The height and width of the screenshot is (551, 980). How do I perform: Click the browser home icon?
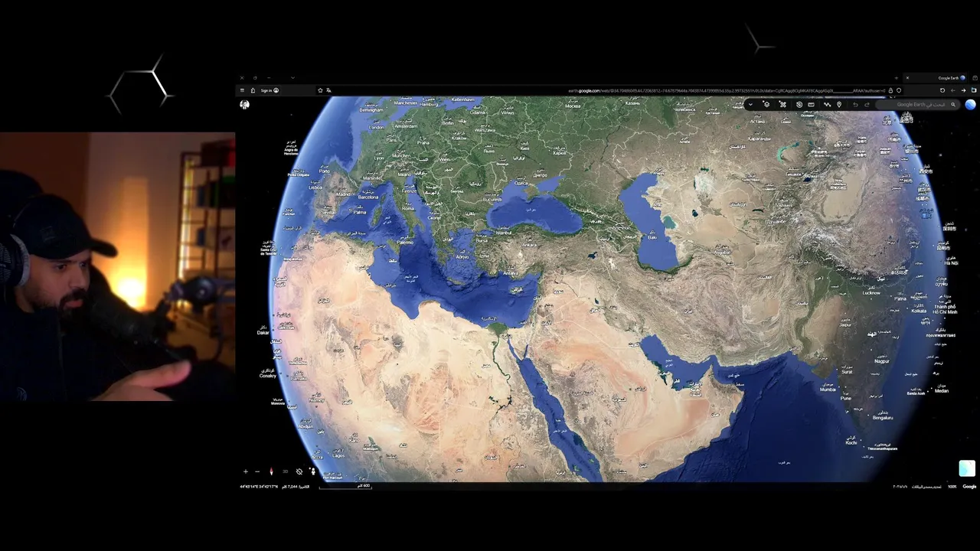[x=253, y=90]
